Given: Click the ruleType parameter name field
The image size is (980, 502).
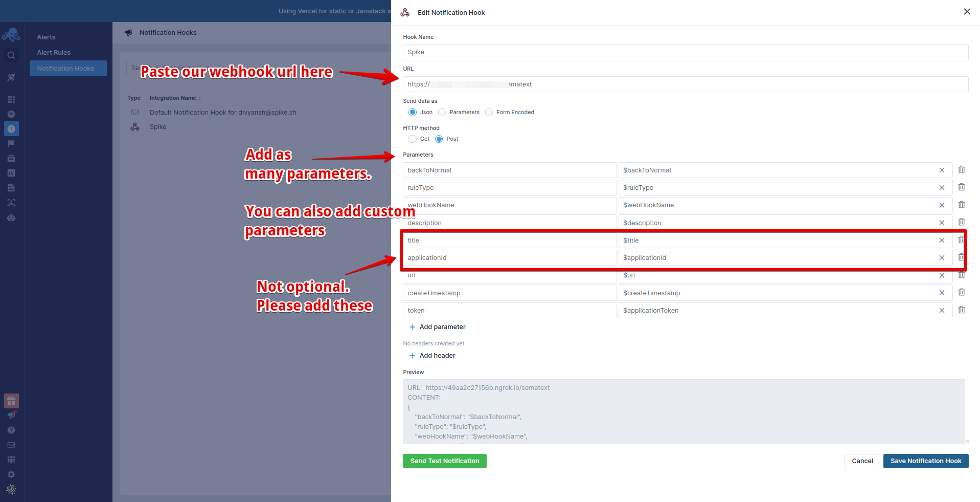Looking at the screenshot, I should [x=510, y=188].
